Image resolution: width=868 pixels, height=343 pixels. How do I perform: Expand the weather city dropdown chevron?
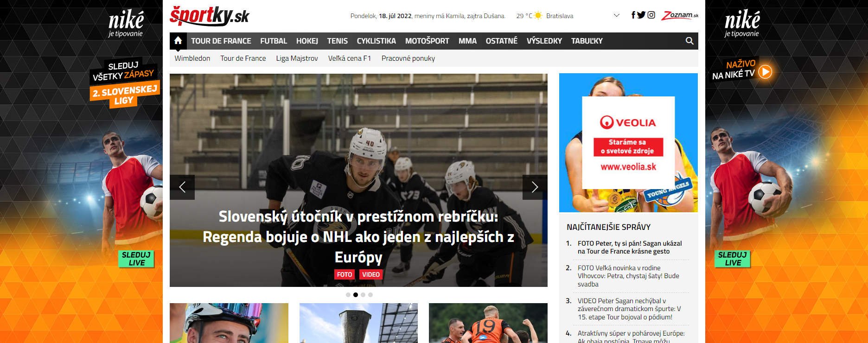[616, 15]
